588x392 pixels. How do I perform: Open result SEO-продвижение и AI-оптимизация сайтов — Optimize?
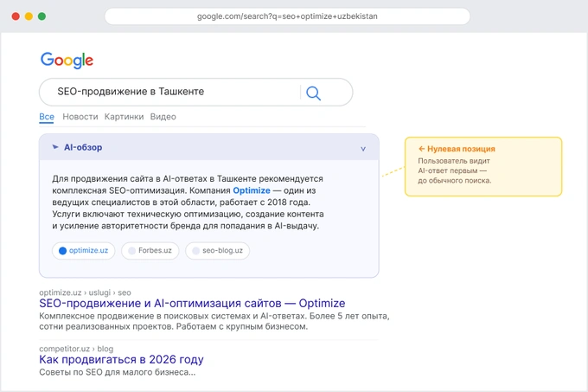point(192,303)
